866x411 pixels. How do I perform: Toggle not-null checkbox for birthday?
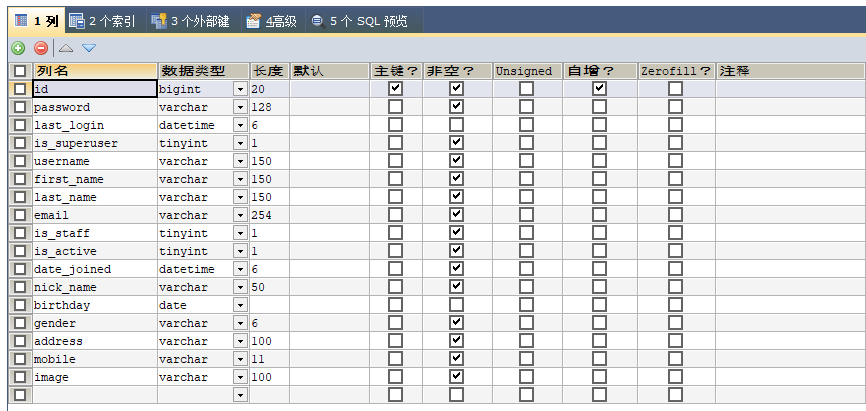pyautogui.click(x=456, y=305)
